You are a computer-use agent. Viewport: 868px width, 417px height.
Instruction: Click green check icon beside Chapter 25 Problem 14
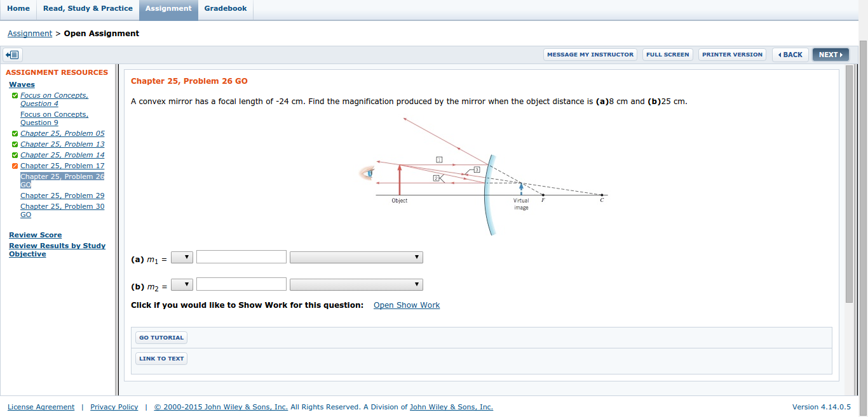pyautogui.click(x=14, y=155)
